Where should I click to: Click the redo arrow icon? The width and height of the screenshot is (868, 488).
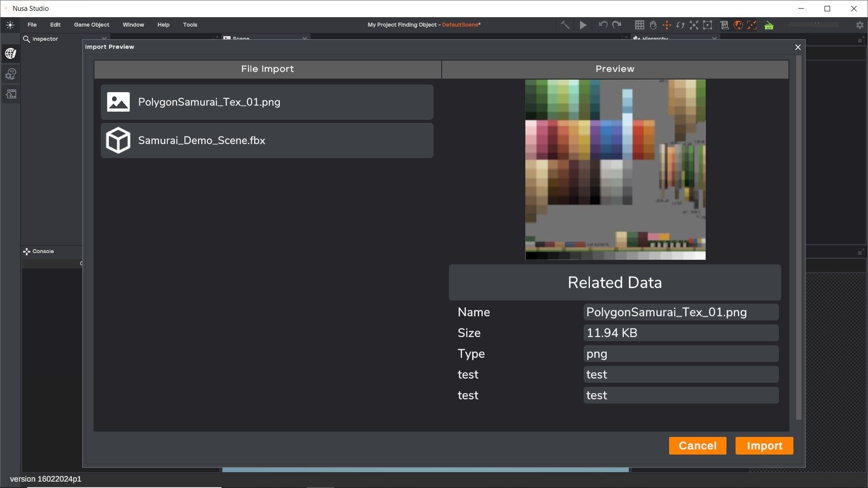point(617,25)
